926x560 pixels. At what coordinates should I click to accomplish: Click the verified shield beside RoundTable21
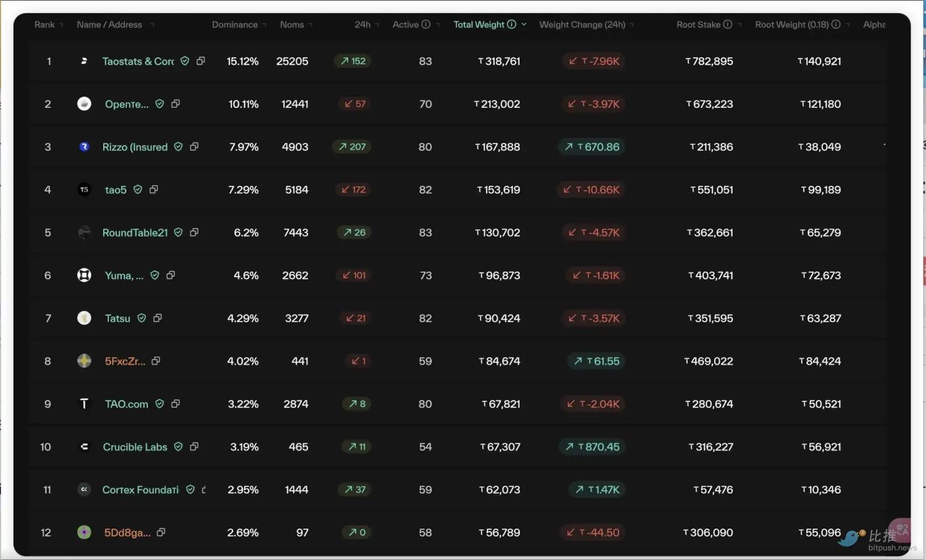pos(178,232)
